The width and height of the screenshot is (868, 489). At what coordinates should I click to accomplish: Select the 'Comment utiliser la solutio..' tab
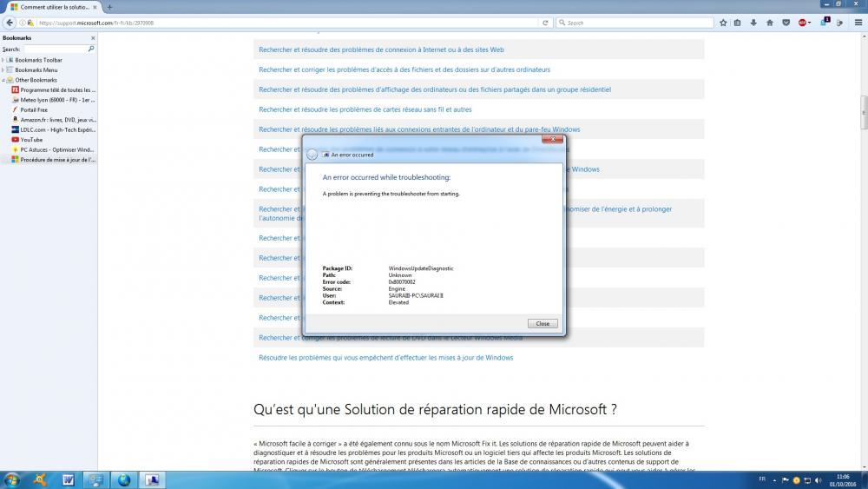click(x=54, y=7)
